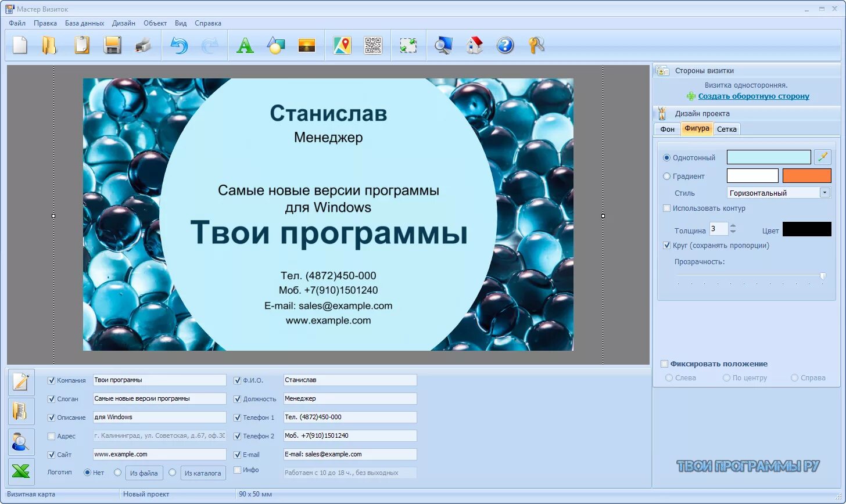Open help via question mark icon
The image size is (846, 504).
(x=505, y=45)
